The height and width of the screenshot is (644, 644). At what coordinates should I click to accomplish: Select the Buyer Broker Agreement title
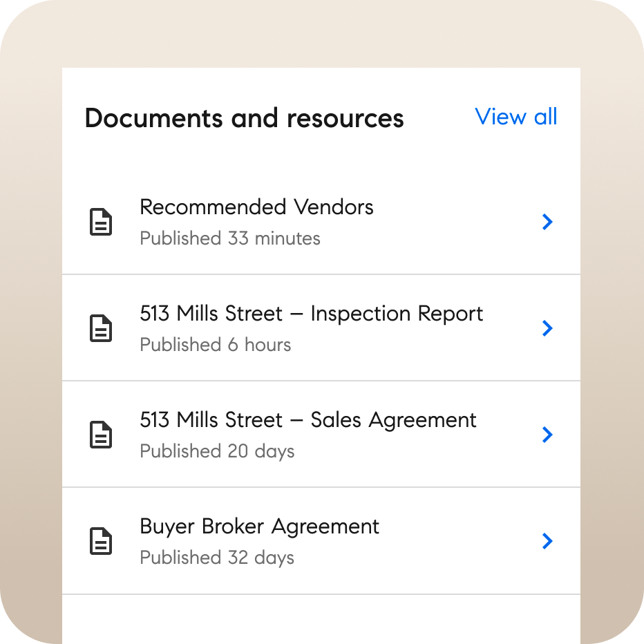pyautogui.click(x=260, y=527)
